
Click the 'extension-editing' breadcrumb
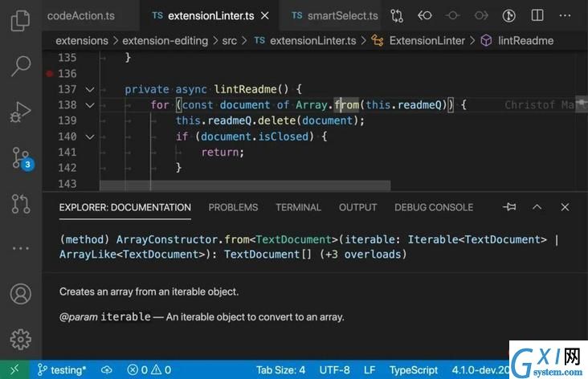click(165, 40)
